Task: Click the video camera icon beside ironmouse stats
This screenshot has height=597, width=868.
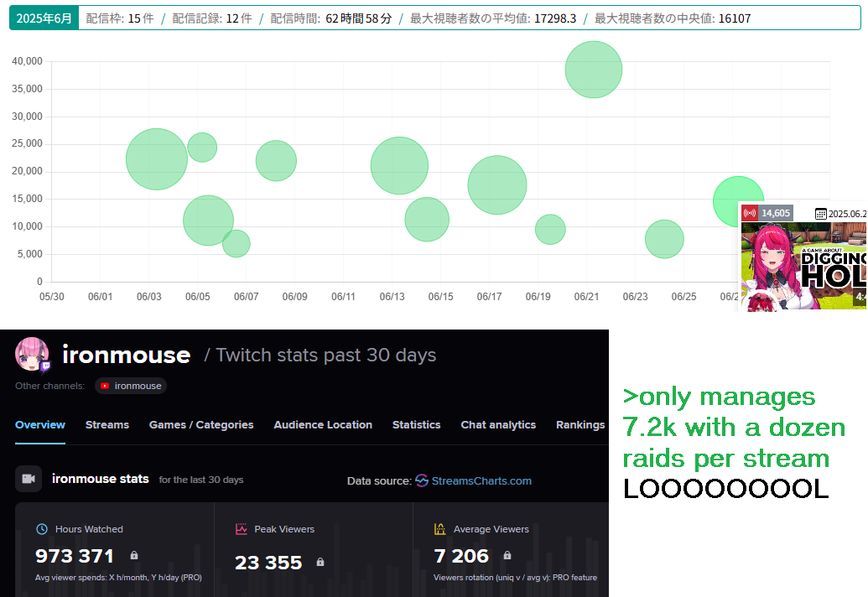Action: [29, 479]
